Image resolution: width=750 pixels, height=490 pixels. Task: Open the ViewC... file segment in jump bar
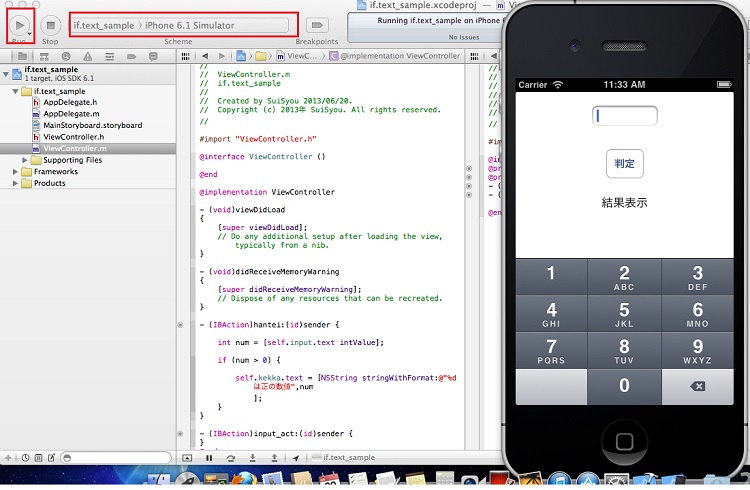297,56
